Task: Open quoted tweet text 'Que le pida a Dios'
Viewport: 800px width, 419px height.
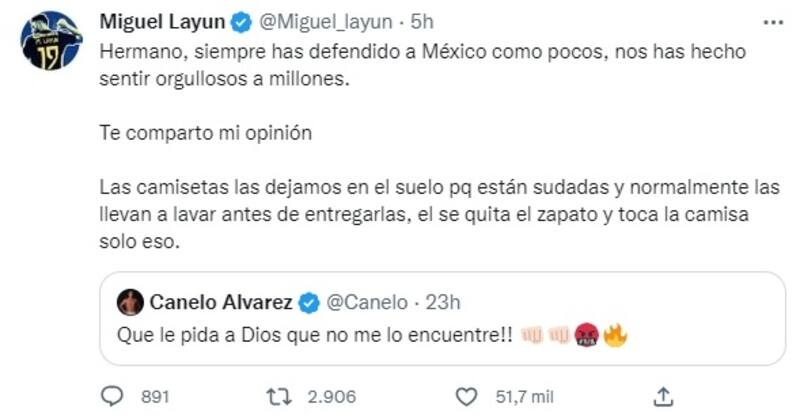Action: click(x=318, y=337)
